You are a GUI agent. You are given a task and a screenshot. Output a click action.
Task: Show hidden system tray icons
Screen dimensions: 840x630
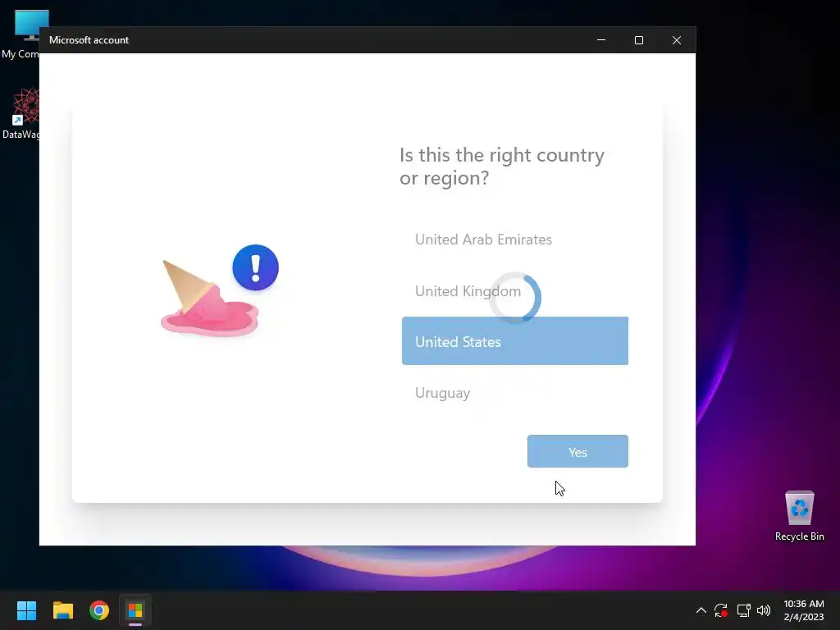point(701,610)
